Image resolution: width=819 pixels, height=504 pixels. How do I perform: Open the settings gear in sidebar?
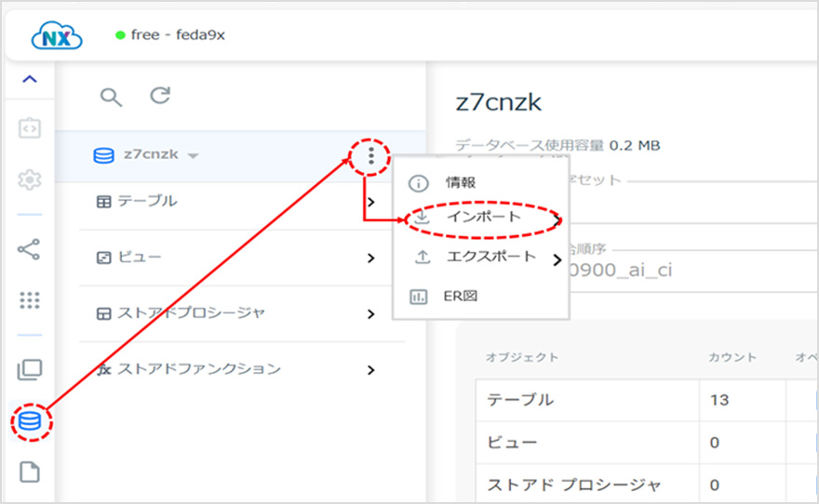30,179
